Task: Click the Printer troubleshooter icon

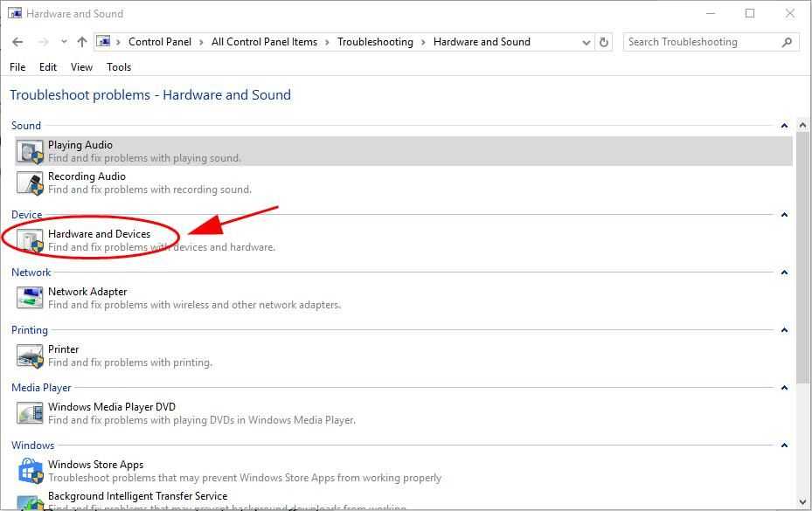Action: coord(30,356)
